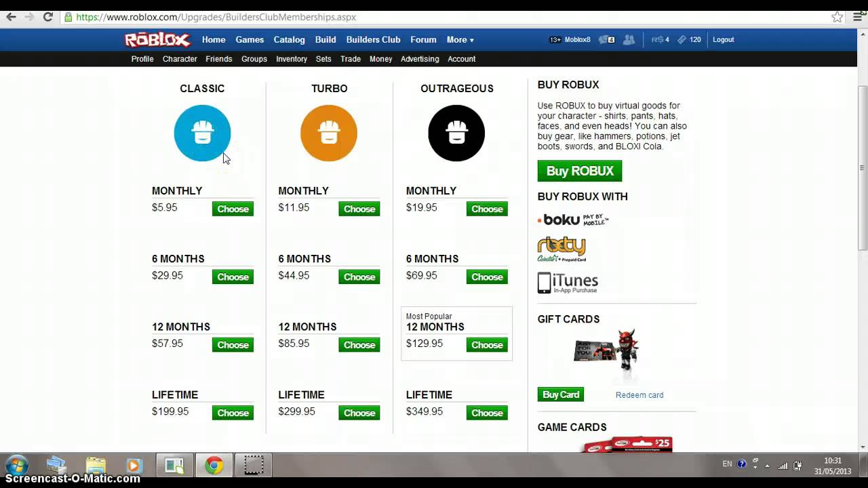Screen dimensions: 868x488
Task: Click the network signal tray icon
Action: click(783, 465)
